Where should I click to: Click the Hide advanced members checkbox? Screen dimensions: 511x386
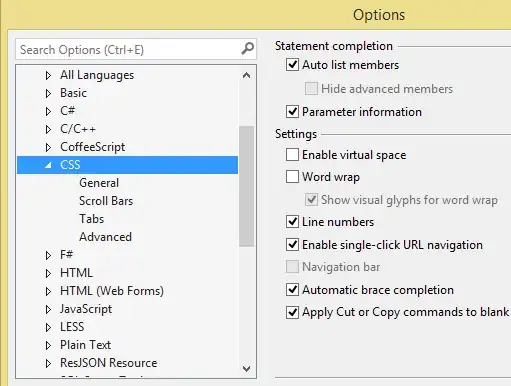(311, 89)
